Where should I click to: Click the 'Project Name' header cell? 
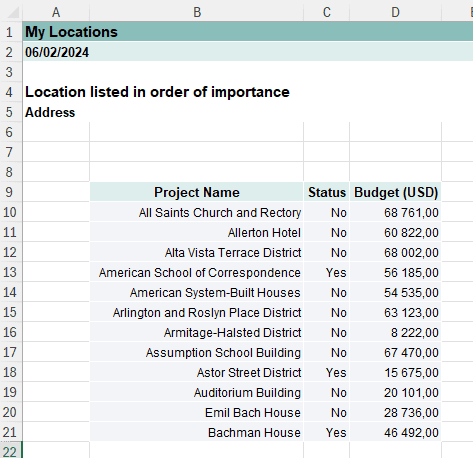click(x=197, y=192)
